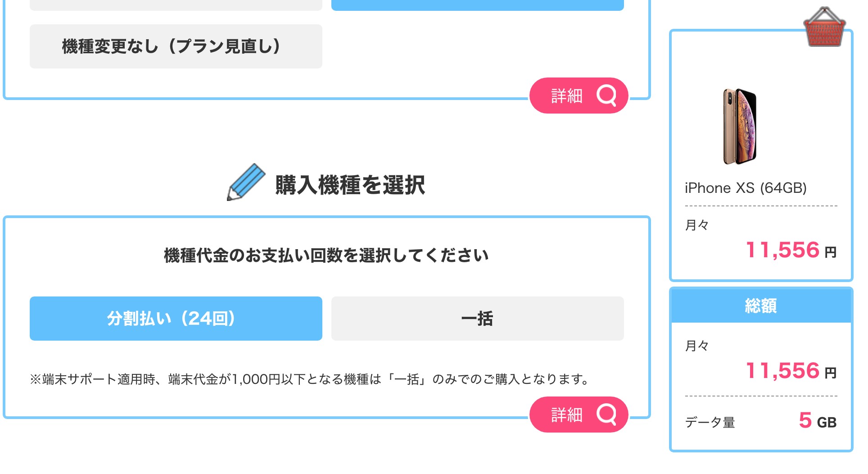Image resolution: width=868 pixels, height=474 pixels.
Task: Open upper 詳細 details button
Action: coord(579,96)
